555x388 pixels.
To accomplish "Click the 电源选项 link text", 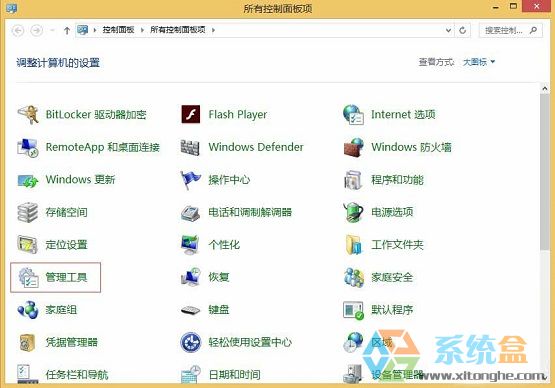I will point(392,212).
